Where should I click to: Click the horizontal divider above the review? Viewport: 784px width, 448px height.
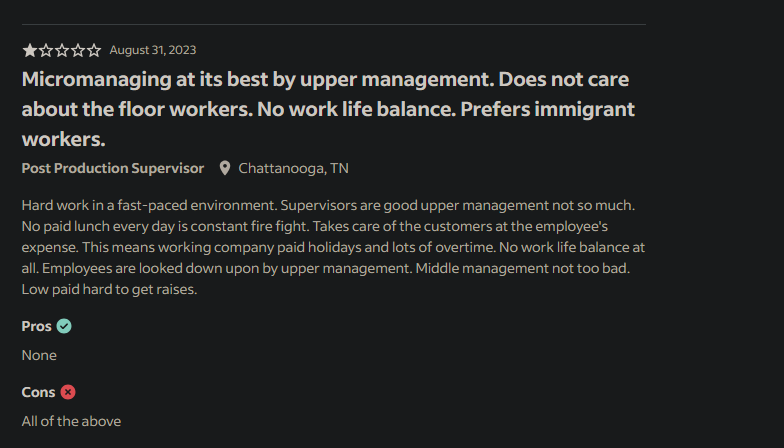334,24
